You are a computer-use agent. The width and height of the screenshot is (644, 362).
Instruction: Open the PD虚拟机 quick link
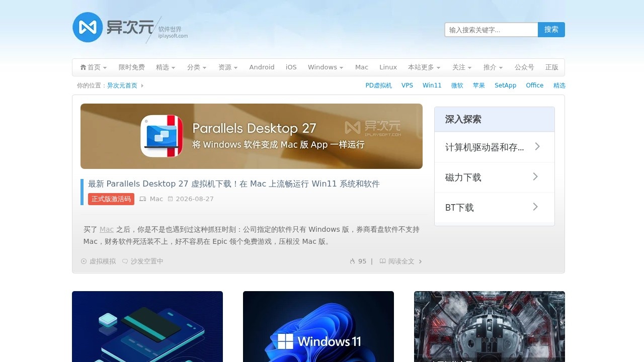[x=379, y=85]
